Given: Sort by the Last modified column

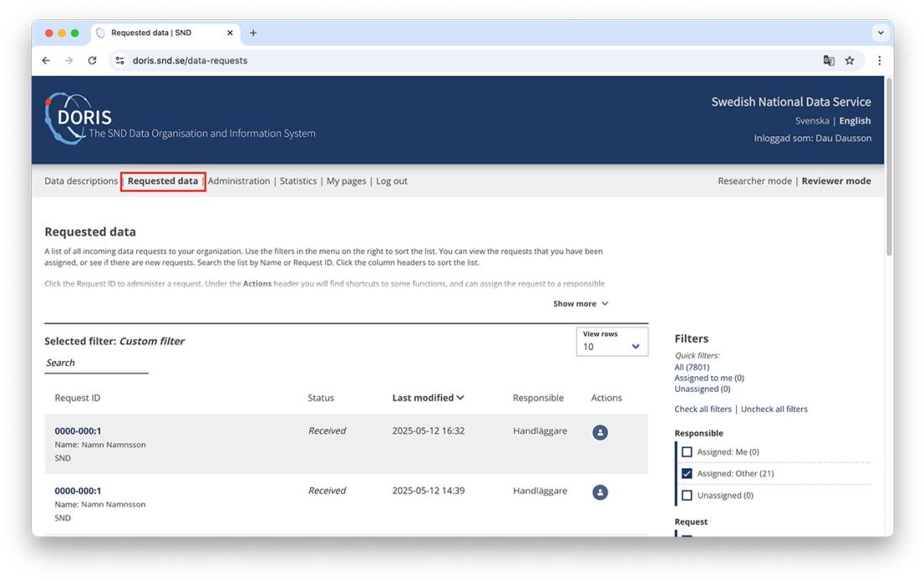Looking at the screenshot, I should click(x=428, y=398).
